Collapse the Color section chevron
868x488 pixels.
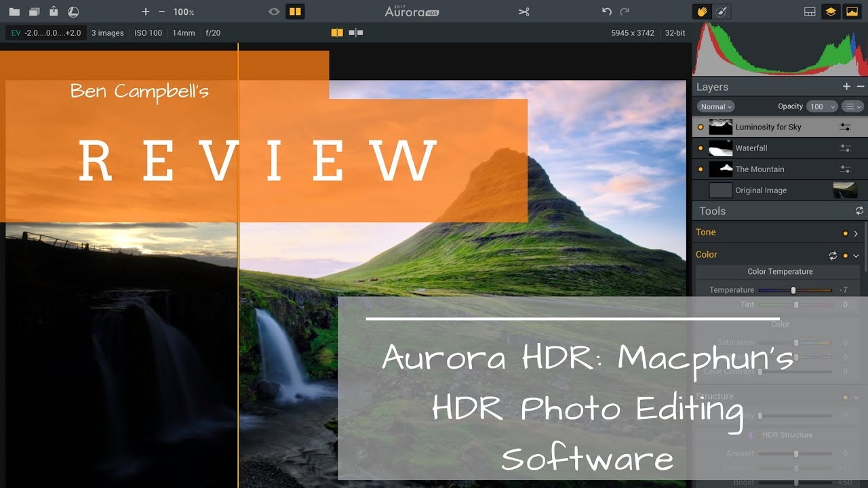click(x=856, y=256)
